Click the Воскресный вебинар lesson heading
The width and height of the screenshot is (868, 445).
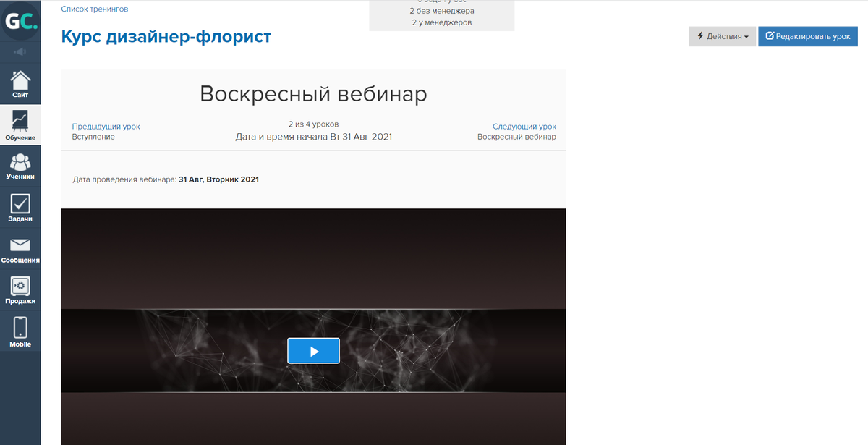(313, 94)
